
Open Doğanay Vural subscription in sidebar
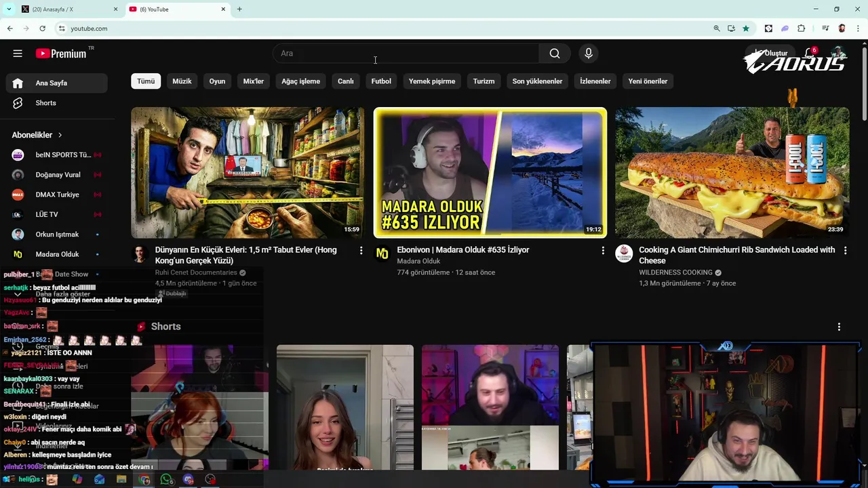57,175
